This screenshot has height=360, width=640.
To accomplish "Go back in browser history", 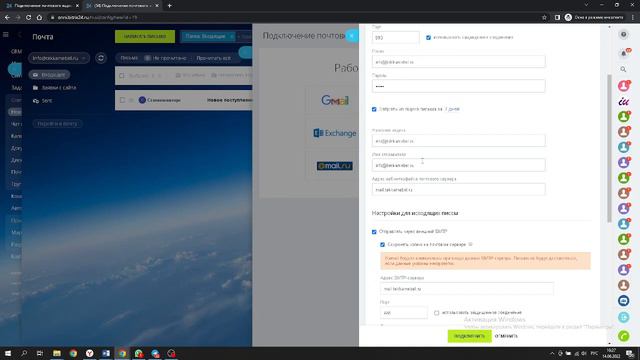I will click(7, 18).
